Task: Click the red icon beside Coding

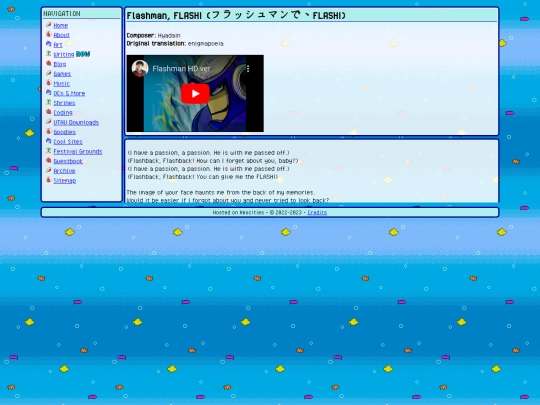Action: [x=49, y=112]
